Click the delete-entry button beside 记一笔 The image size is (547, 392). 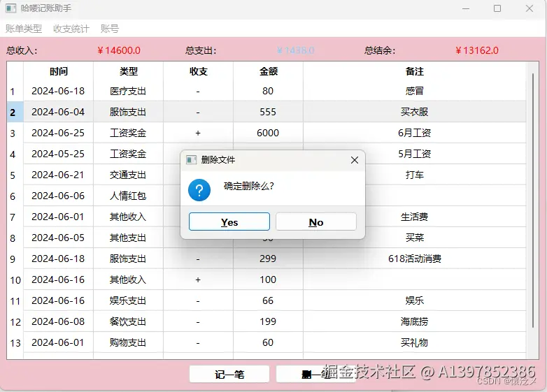[x=316, y=375]
